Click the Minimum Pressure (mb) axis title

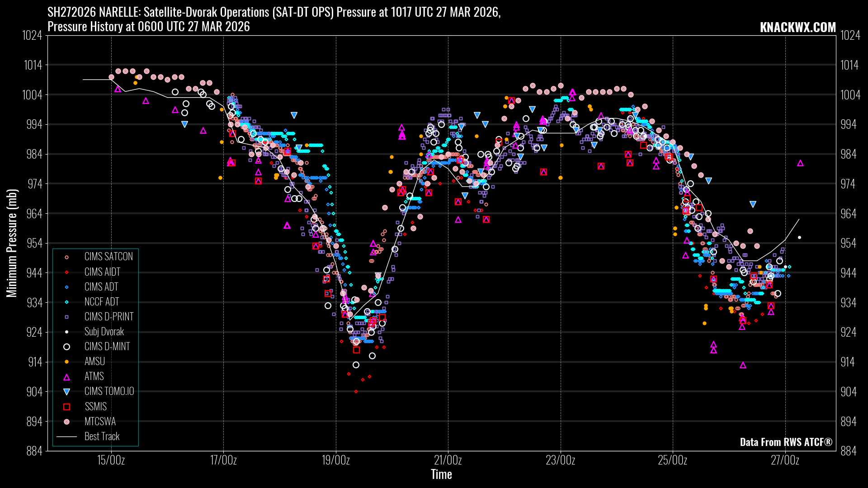click(x=12, y=243)
